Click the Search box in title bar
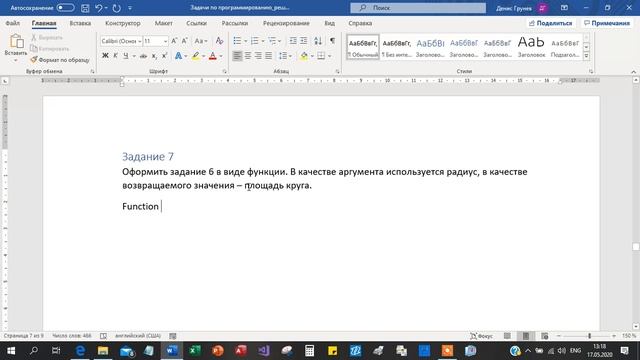The width and height of the screenshot is (640, 360). coord(418,8)
